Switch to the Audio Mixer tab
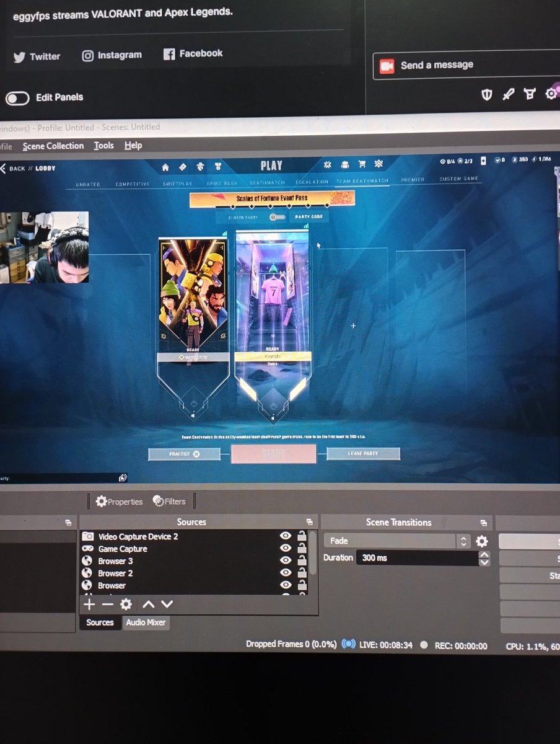 pyautogui.click(x=146, y=622)
